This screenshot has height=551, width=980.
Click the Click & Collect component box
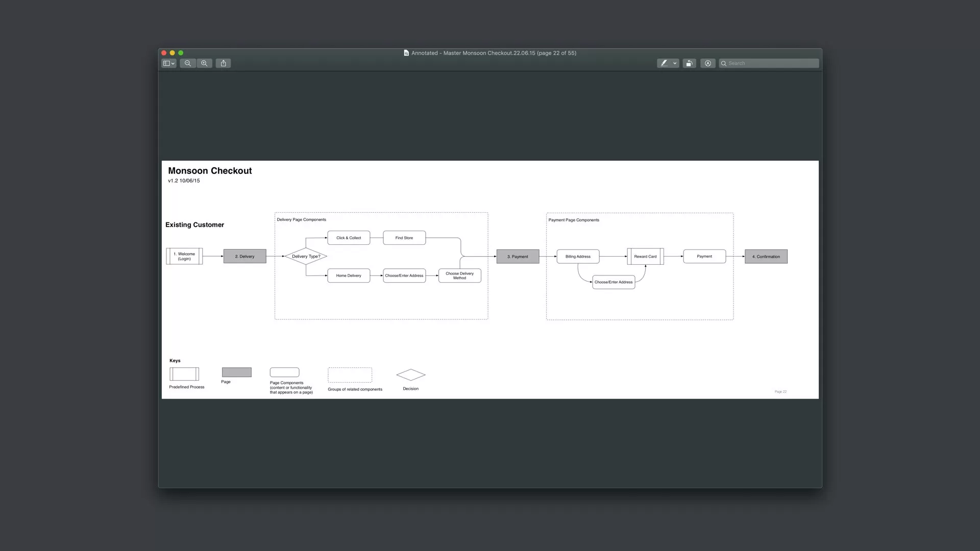(x=349, y=238)
